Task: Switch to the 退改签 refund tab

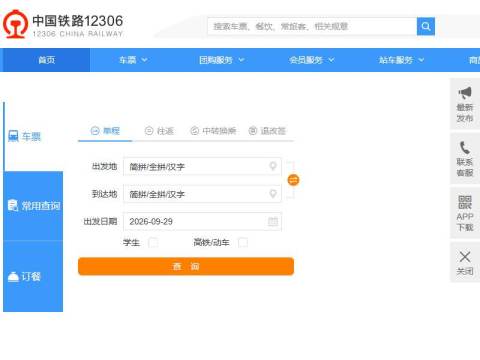Action: [267, 131]
